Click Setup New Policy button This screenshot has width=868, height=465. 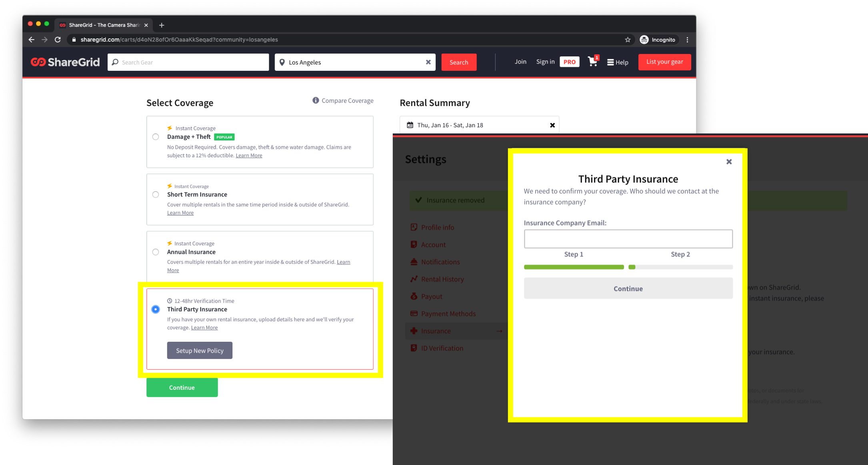tap(200, 350)
